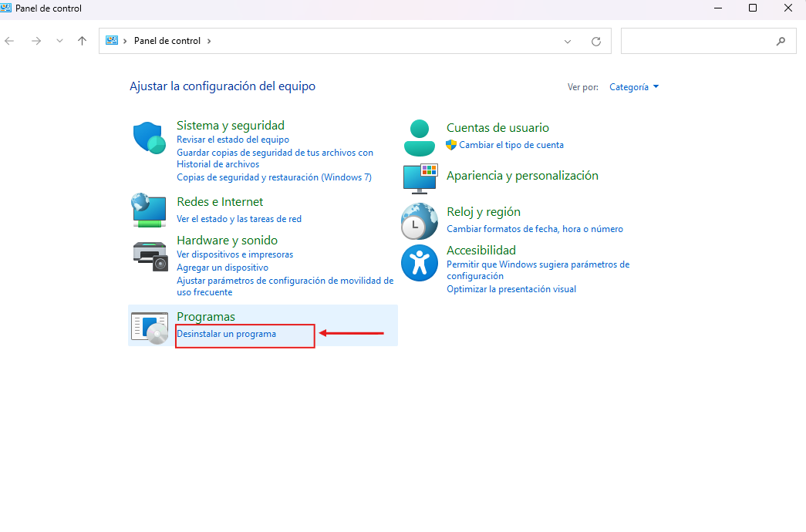Click the Cuentas de usuario person icon
The width and height of the screenshot is (806, 532).
(420, 138)
